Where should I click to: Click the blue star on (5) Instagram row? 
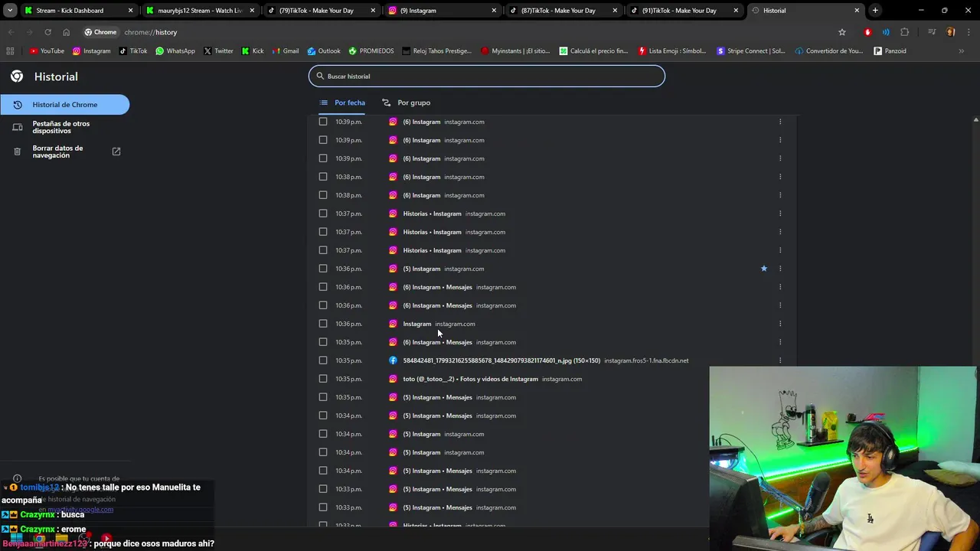tap(763, 269)
